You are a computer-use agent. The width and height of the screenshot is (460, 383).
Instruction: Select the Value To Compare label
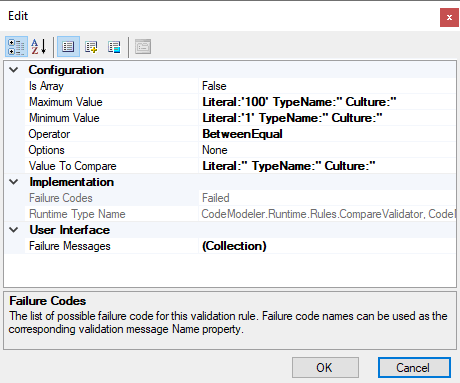73,166
